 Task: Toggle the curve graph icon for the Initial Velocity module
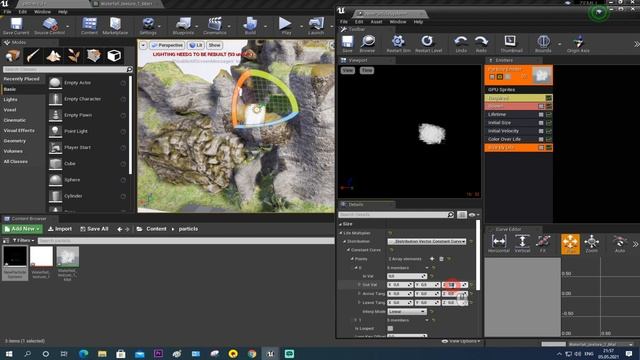pyautogui.click(x=549, y=131)
